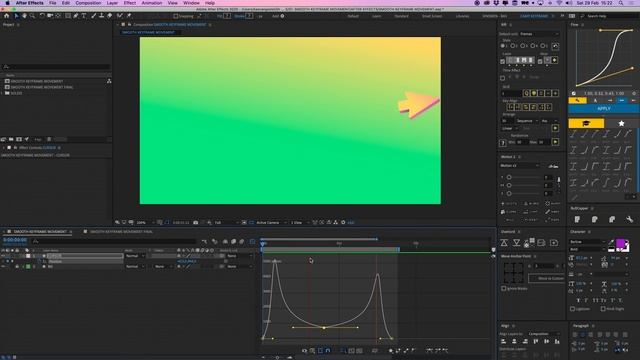The height and width of the screenshot is (360, 640).
Task: Open the Layer menu
Action: (112, 3)
